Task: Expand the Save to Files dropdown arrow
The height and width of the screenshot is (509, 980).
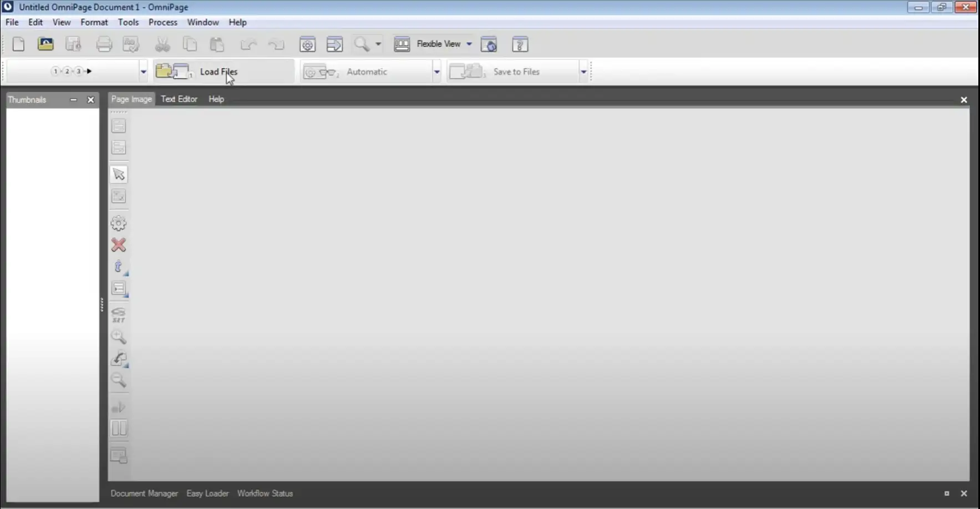Action: click(x=583, y=72)
